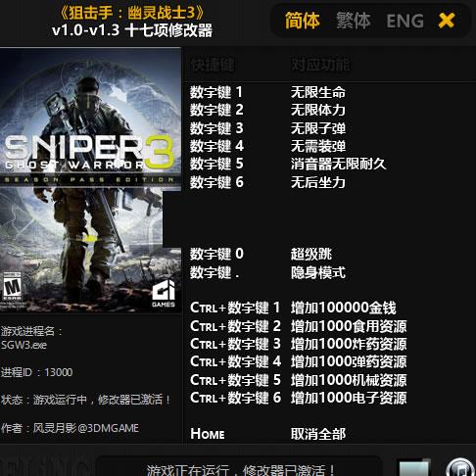476x476 pixels.
Task: Click the 快捷键 column header
Action: pyautogui.click(x=213, y=65)
